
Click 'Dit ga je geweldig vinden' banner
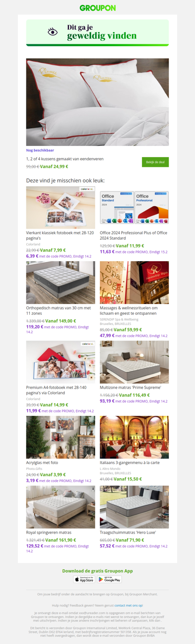coord(97,32)
